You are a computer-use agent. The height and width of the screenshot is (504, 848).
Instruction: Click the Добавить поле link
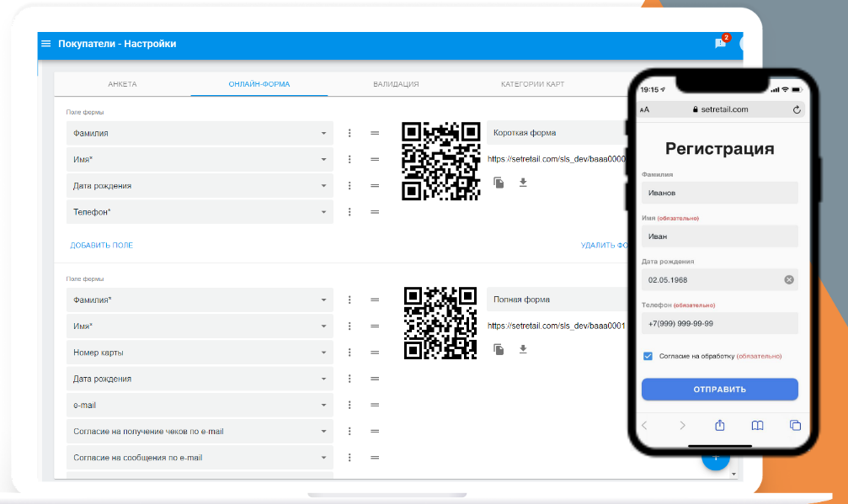(101, 246)
